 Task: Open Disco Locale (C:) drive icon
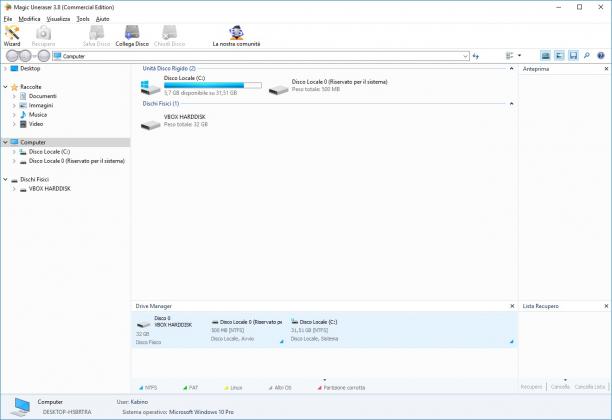coord(150,87)
